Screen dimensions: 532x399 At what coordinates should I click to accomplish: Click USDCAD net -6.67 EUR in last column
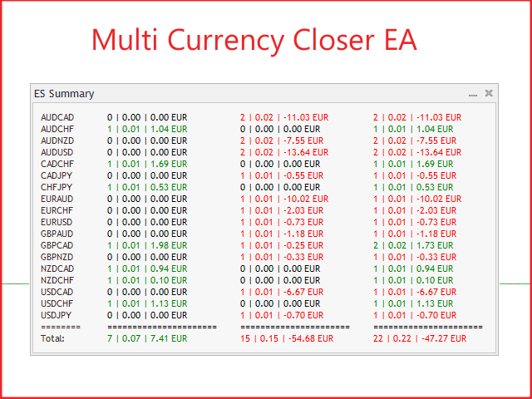(436, 292)
